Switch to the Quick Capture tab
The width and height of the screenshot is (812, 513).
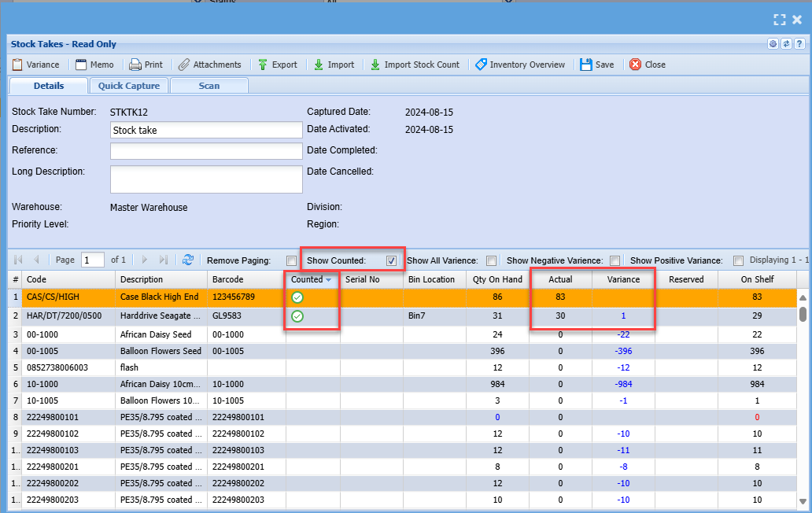click(x=129, y=86)
